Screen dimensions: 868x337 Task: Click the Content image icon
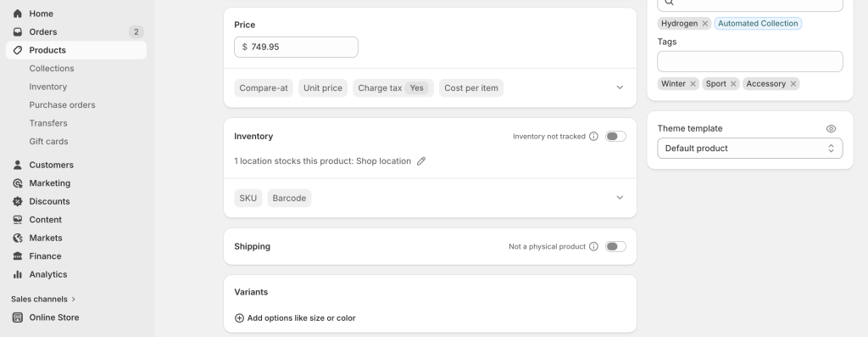tap(18, 220)
